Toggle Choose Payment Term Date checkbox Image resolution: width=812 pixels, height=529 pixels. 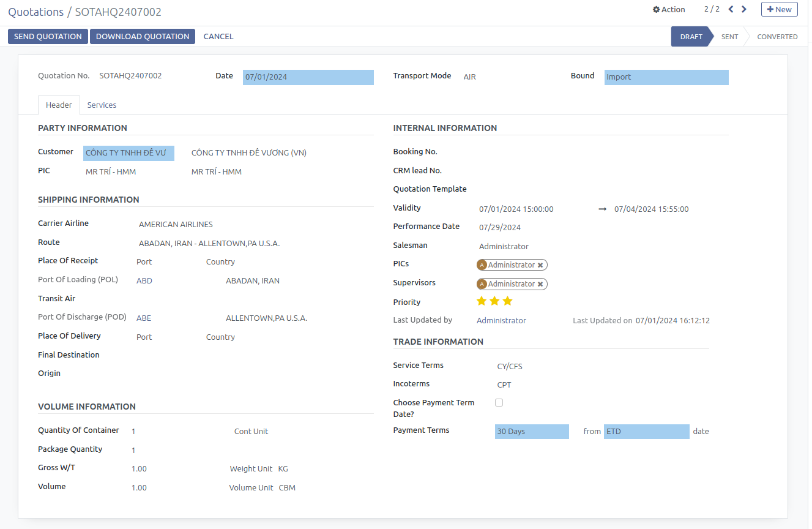point(499,403)
